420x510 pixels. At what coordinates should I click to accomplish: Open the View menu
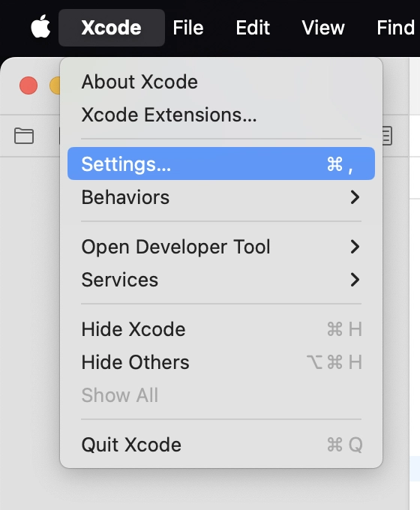click(x=323, y=28)
